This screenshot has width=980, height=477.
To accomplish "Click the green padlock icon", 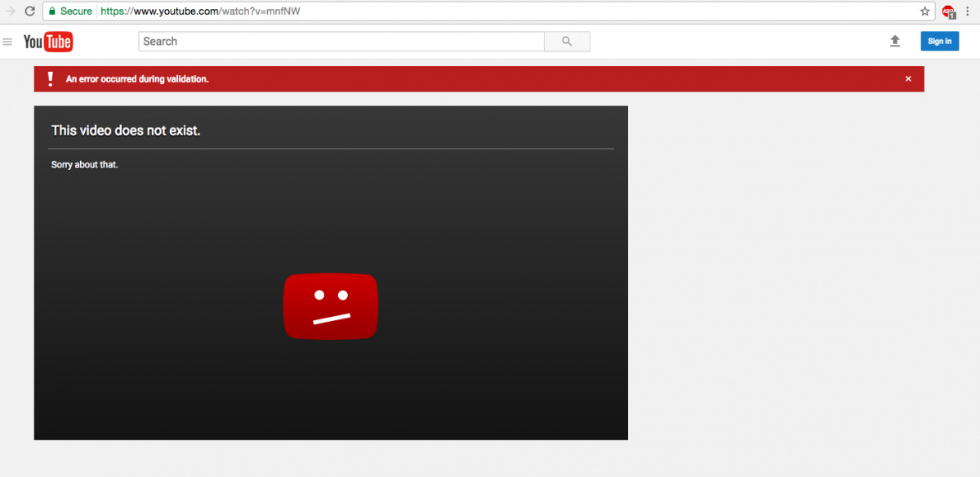I will (x=51, y=11).
